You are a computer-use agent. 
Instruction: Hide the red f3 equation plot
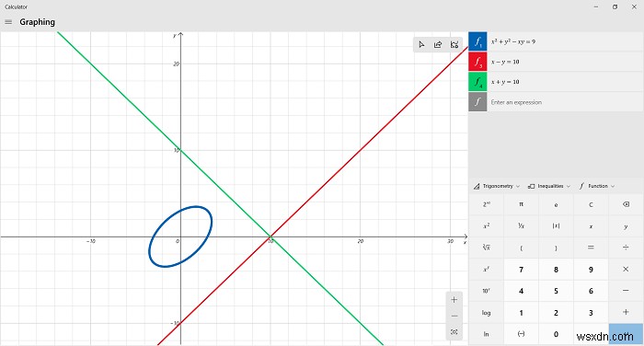click(x=477, y=62)
